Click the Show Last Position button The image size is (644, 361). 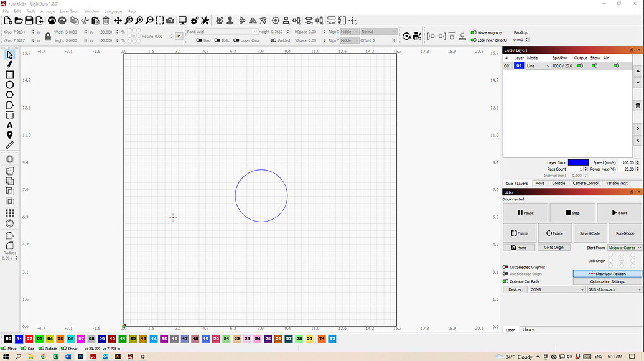(x=607, y=273)
